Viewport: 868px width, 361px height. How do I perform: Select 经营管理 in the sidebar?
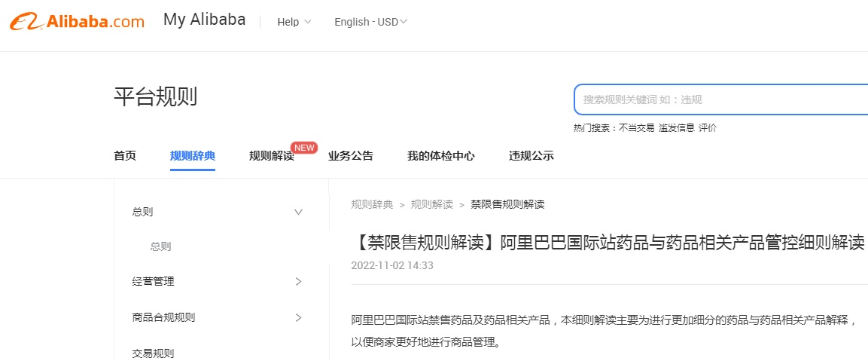154,282
